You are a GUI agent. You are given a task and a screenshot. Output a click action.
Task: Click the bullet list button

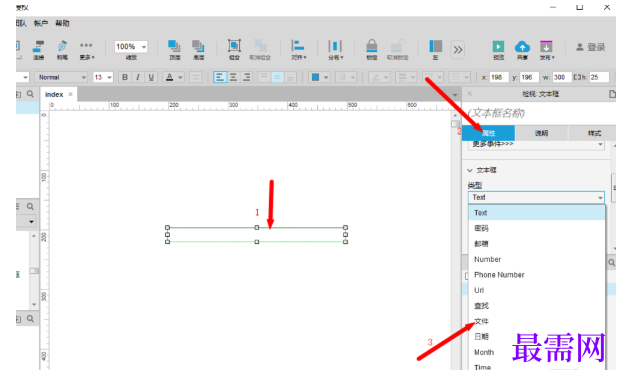coord(195,77)
